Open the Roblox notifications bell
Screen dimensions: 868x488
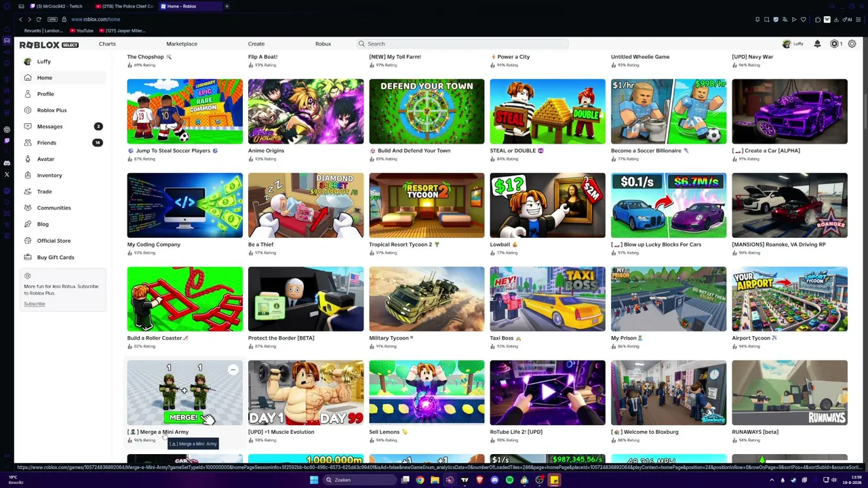click(x=817, y=44)
